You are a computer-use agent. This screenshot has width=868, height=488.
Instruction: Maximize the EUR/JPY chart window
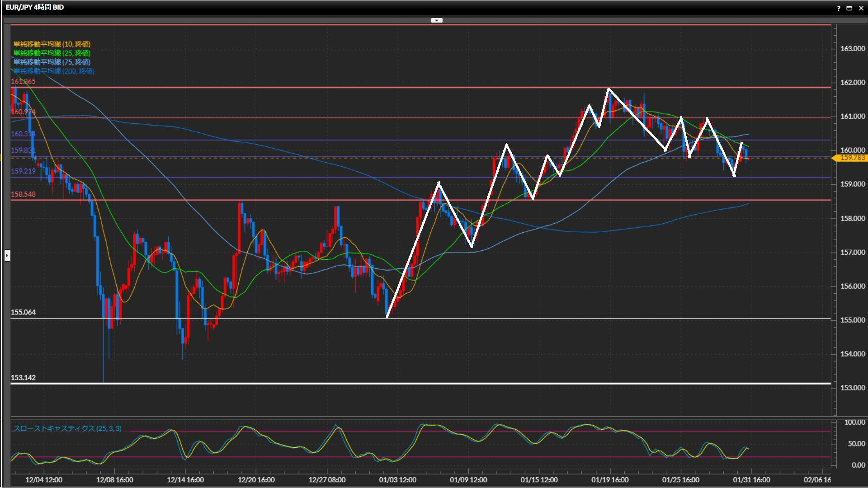[849, 8]
